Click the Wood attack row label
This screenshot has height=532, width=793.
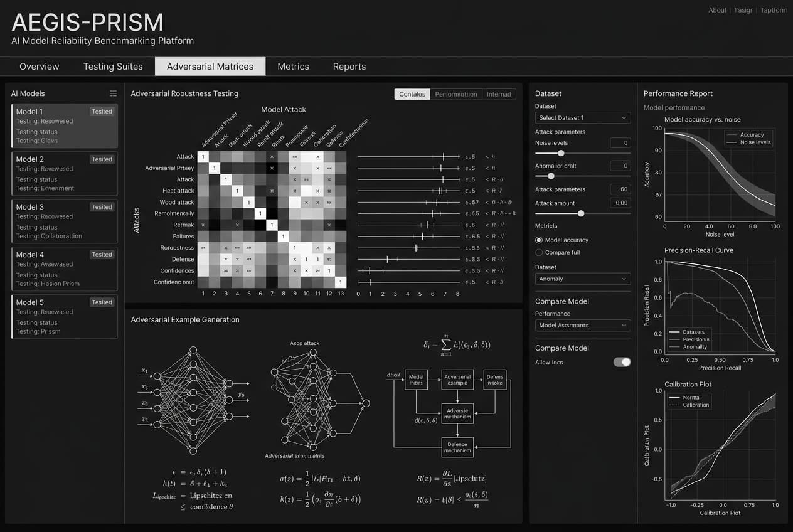click(x=177, y=202)
